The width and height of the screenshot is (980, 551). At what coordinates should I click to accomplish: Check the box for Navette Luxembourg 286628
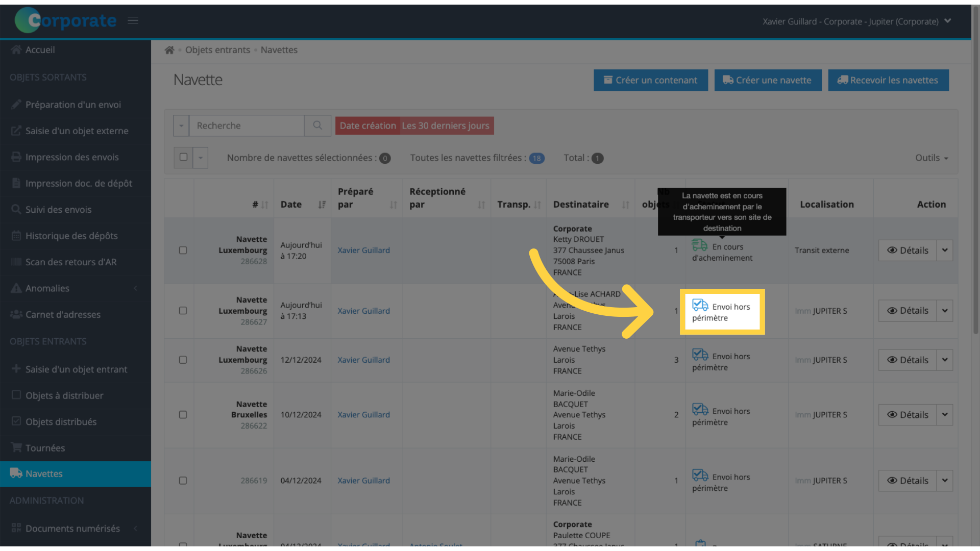click(x=183, y=251)
